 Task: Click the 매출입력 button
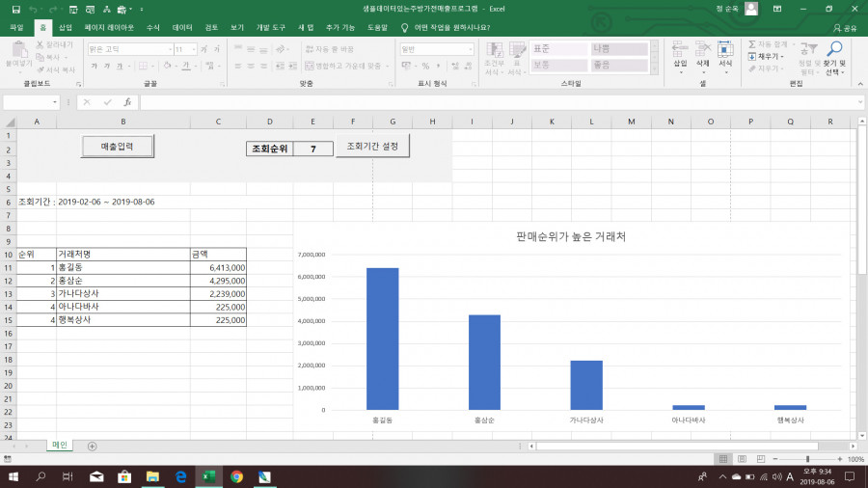tap(118, 147)
